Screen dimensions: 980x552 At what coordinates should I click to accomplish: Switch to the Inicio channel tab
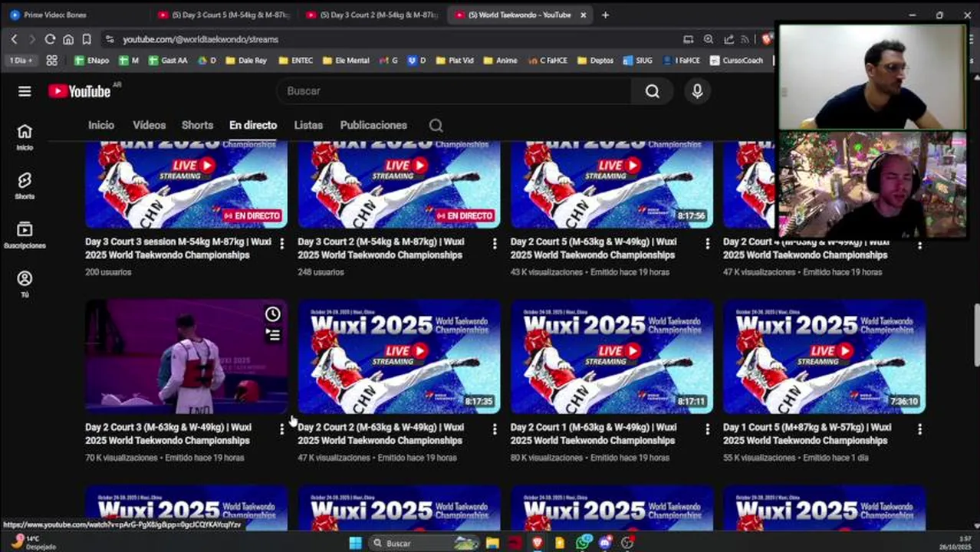pyautogui.click(x=101, y=125)
